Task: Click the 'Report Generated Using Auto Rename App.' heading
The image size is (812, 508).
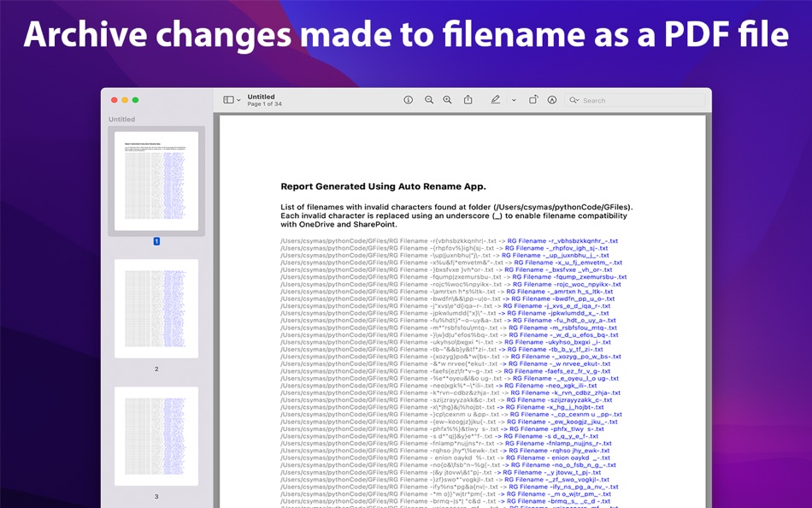Action: click(x=383, y=186)
